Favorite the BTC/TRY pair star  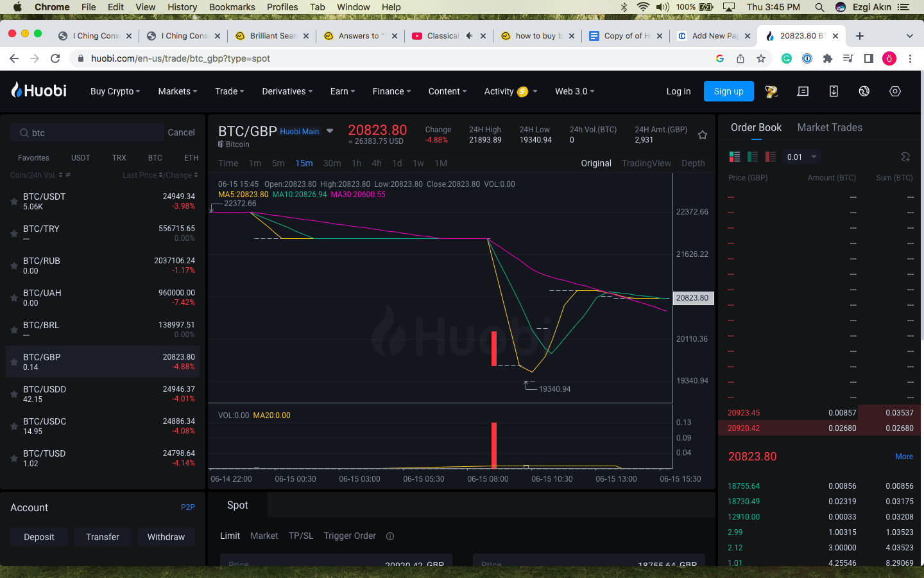click(x=14, y=234)
